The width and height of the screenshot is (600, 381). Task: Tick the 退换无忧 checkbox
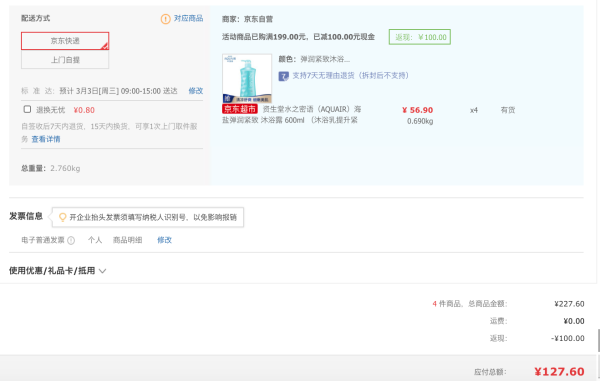(x=27, y=109)
